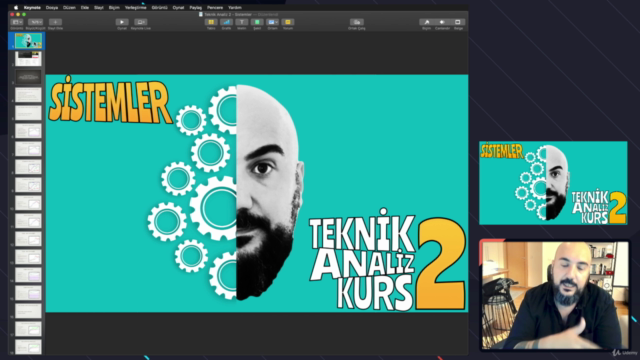Viewport: 640px width, 360px height.
Task: Open the Ekle menu
Action: [x=84, y=7]
